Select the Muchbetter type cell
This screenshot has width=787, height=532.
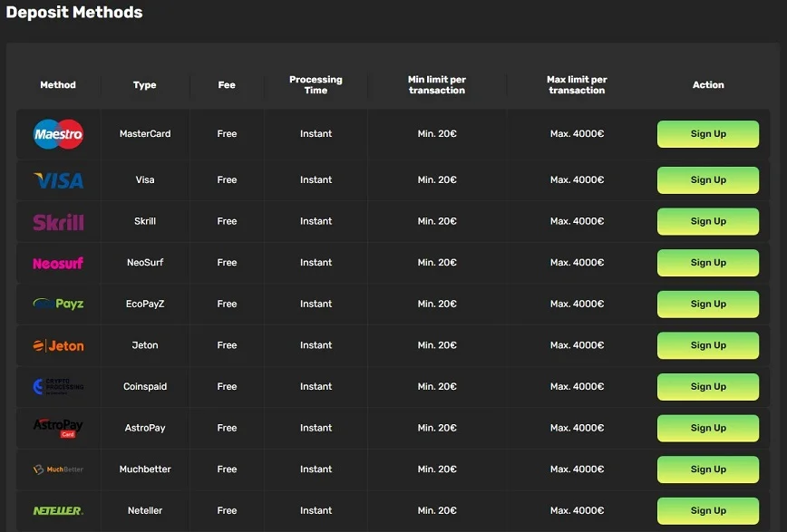point(145,469)
